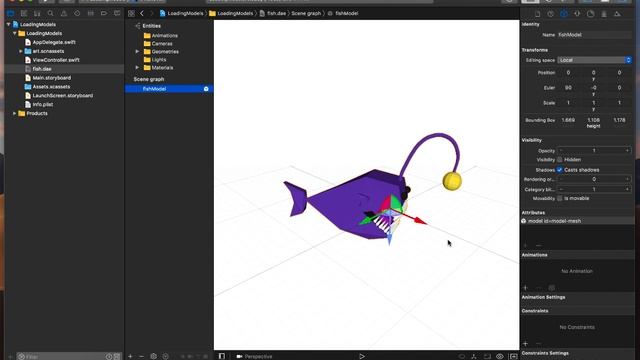Add a node with the plus button below scene graph
Image resolution: width=640 pixels, height=360 pixels.
(130, 356)
